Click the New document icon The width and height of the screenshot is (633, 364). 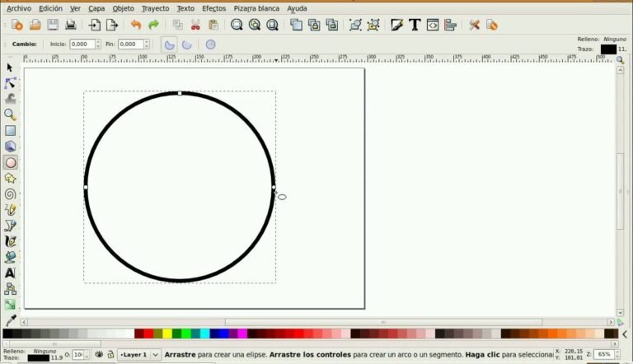pos(17,25)
